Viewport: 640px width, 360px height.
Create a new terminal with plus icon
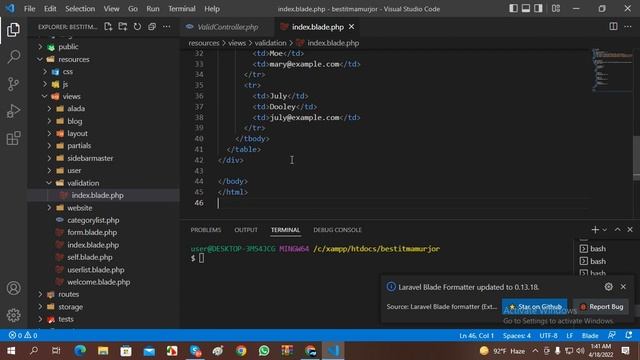595,230
